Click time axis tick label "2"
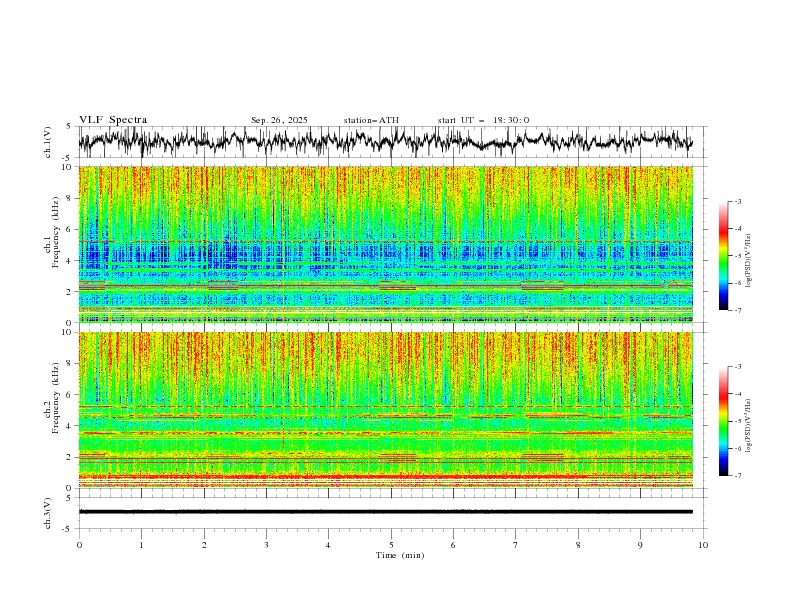The height and width of the screenshot is (612, 792). [x=204, y=545]
